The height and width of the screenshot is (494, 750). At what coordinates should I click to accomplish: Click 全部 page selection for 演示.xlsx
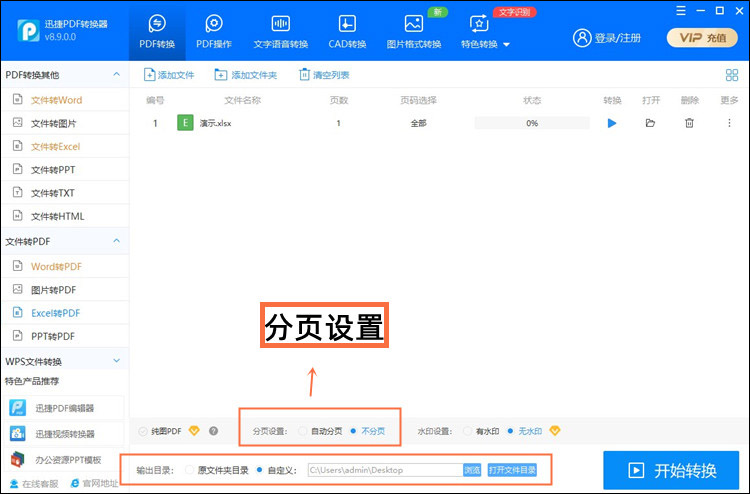pyautogui.click(x=419, y=123)
